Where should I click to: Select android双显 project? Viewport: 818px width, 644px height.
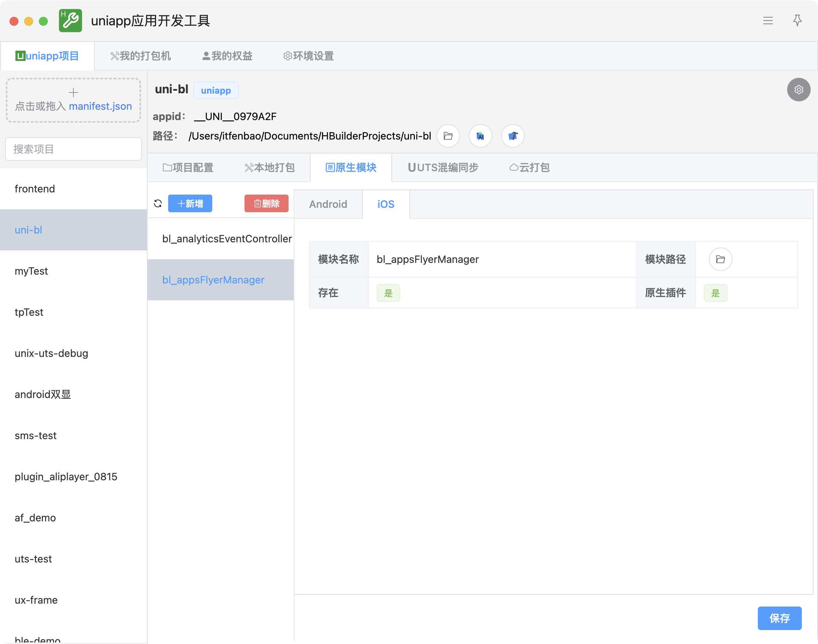point(73,394)
